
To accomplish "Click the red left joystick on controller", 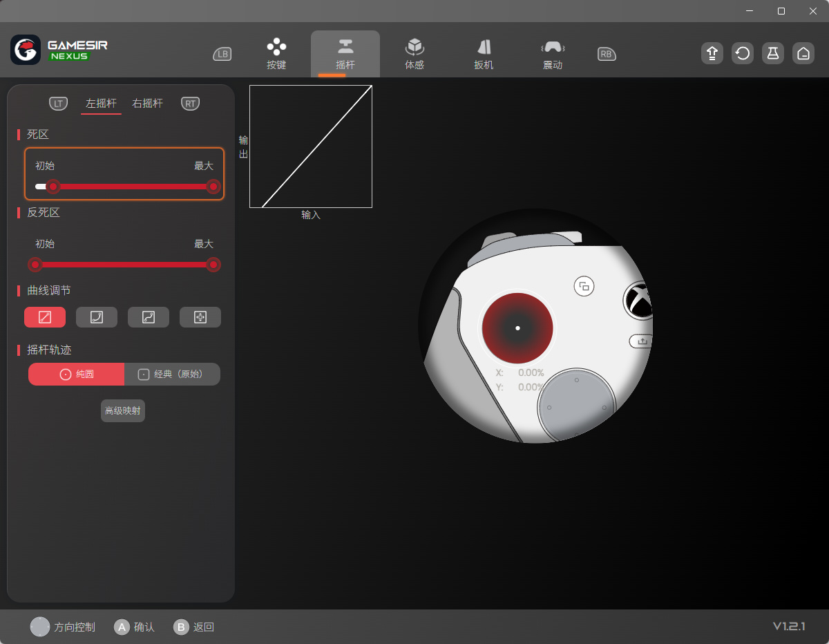I will pos(517,328).
